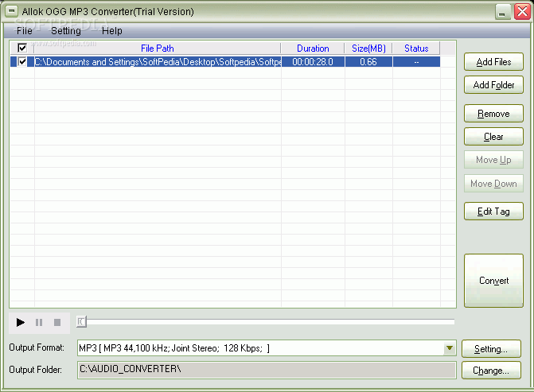Sort by File Path column header

[x=158, y=49]
